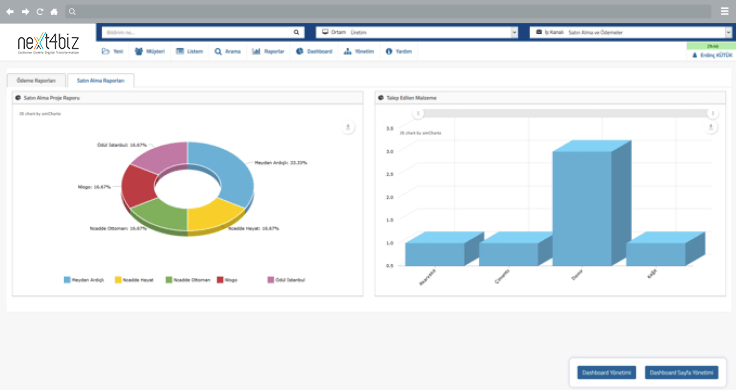Image resolution: width=736 pixels, height=390 pixels.
Task: Open the browser hamburger menu
Action: (x=725, y=12)
